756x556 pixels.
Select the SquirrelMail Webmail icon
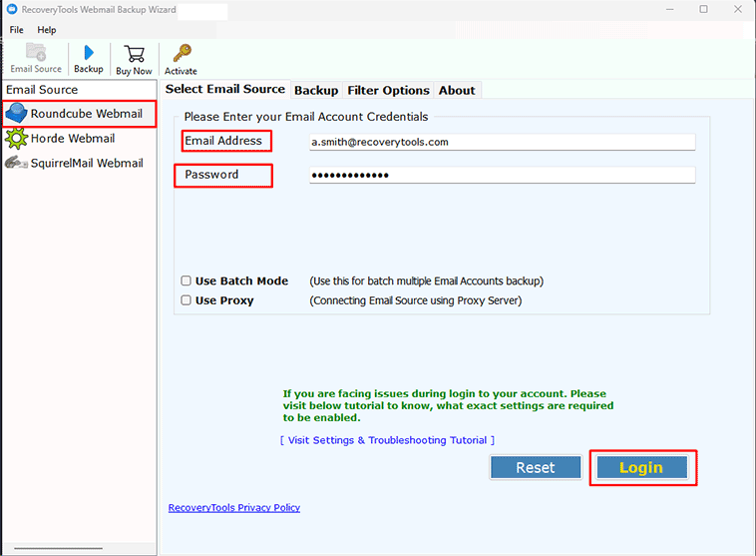point(16,163)
